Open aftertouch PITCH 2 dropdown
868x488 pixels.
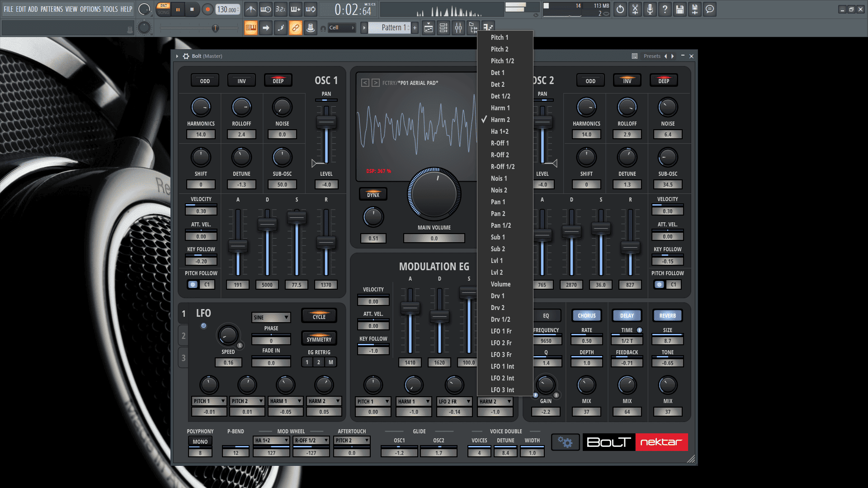[352, 441]
